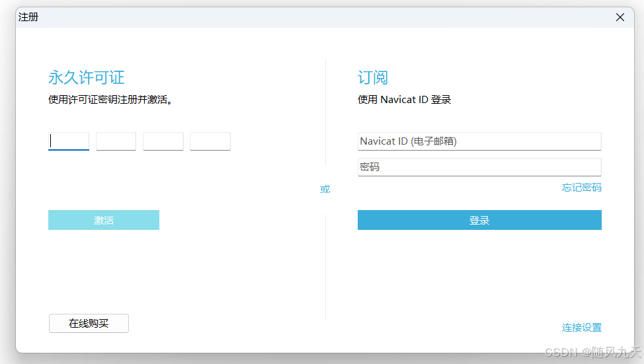Click the 或 separator label

(325, 189)
